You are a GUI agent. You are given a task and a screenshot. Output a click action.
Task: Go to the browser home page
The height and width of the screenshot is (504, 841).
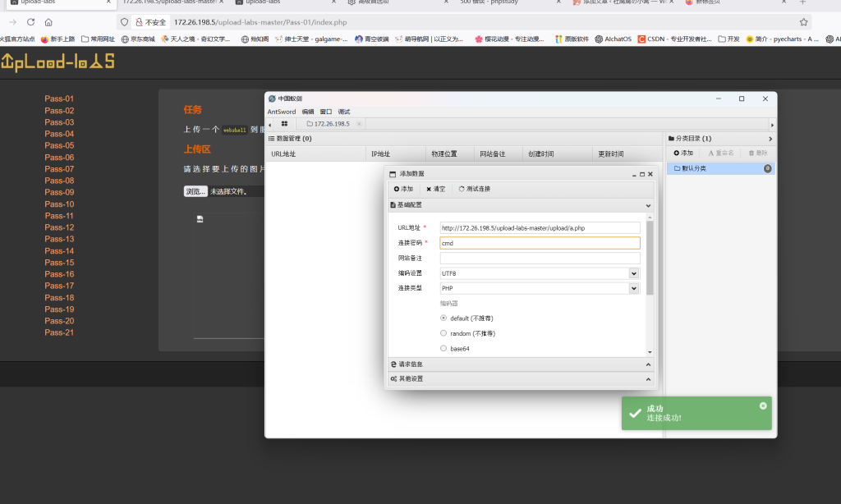(x=48, y=22)
